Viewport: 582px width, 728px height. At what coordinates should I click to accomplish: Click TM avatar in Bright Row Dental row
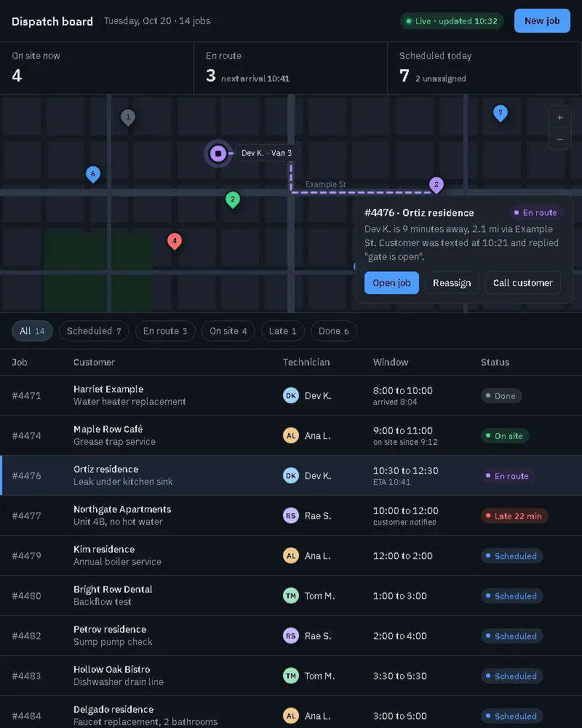pyautogui.click(x=291, y=596)
